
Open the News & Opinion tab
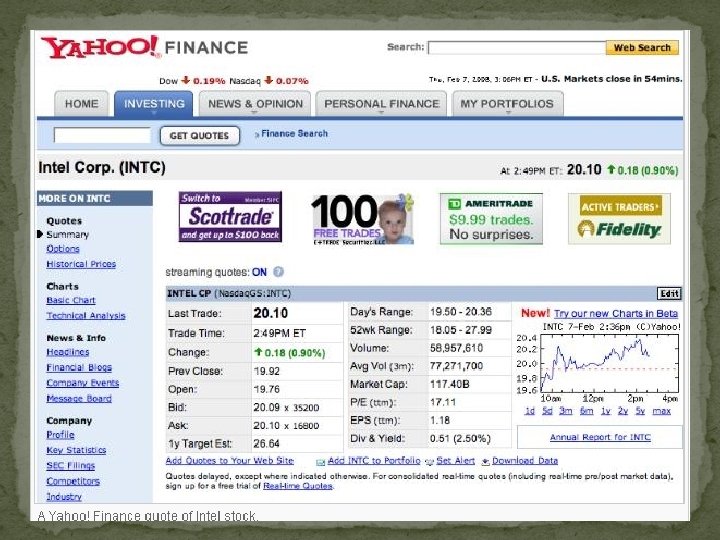(x=255, y=104)
